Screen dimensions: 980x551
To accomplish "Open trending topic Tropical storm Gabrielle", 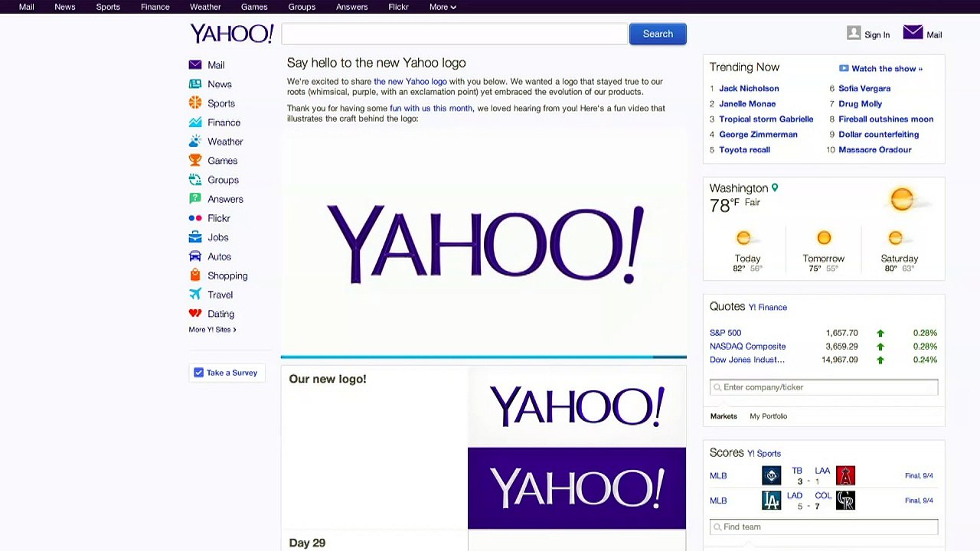I will [x=766, y=119].
